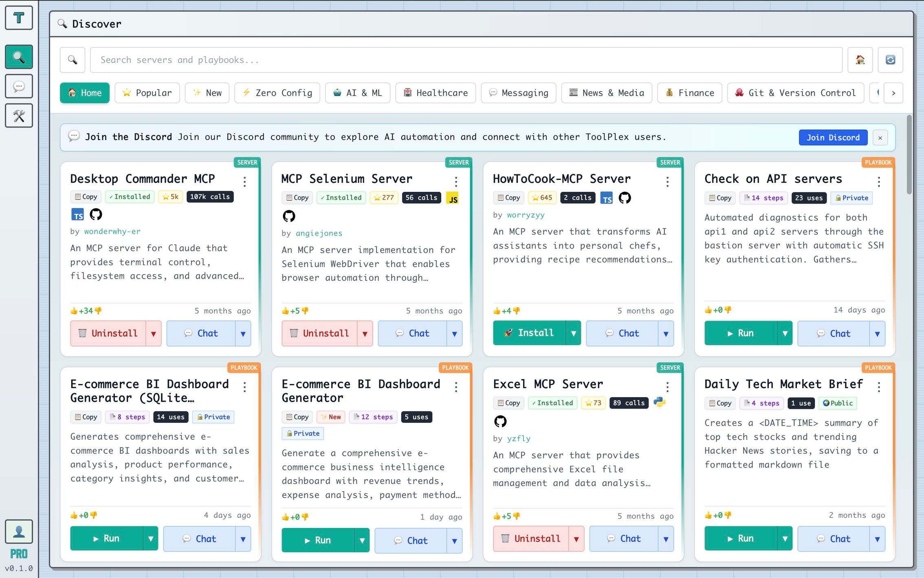Expand the Install dropdown on HowToCook-MCP Server
Viewport: 924px width, 578px height.
pyautogui.click(x=574, y=333)
